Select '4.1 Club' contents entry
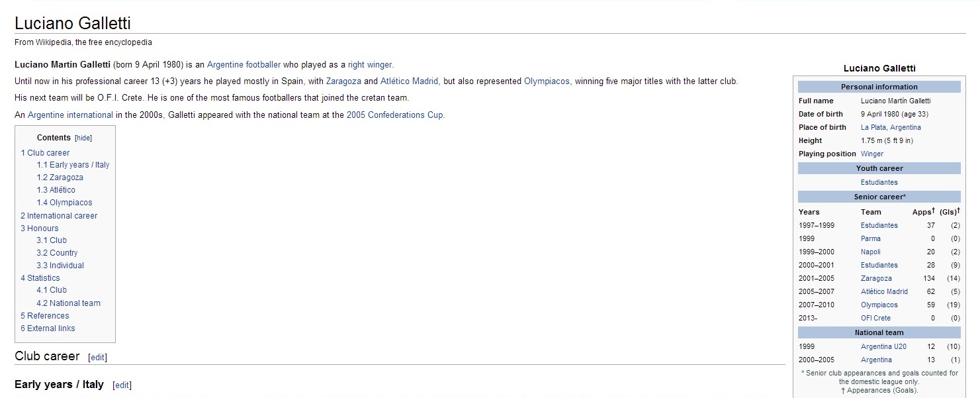 pyautogui.click(x=52, y=290)
